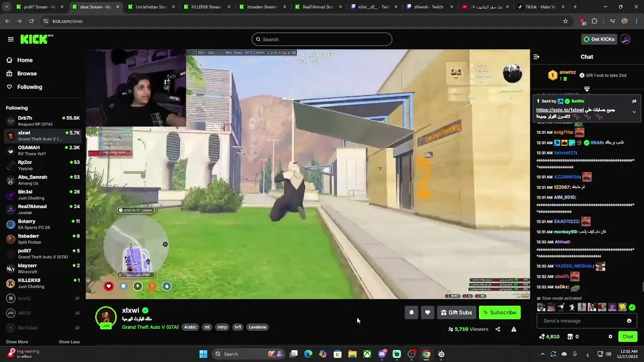Click the xlxwi streamer avatar
Viewport: 644px width, 362px height.
(106, 317)
